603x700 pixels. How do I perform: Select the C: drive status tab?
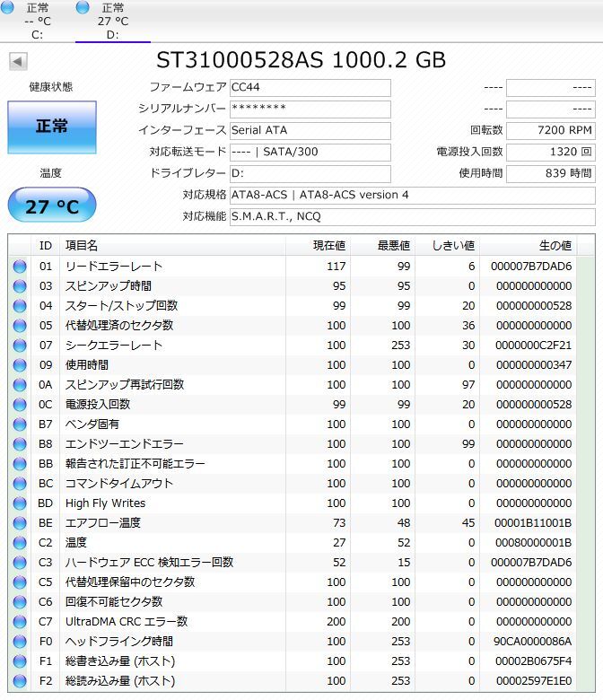click(38, 21)
